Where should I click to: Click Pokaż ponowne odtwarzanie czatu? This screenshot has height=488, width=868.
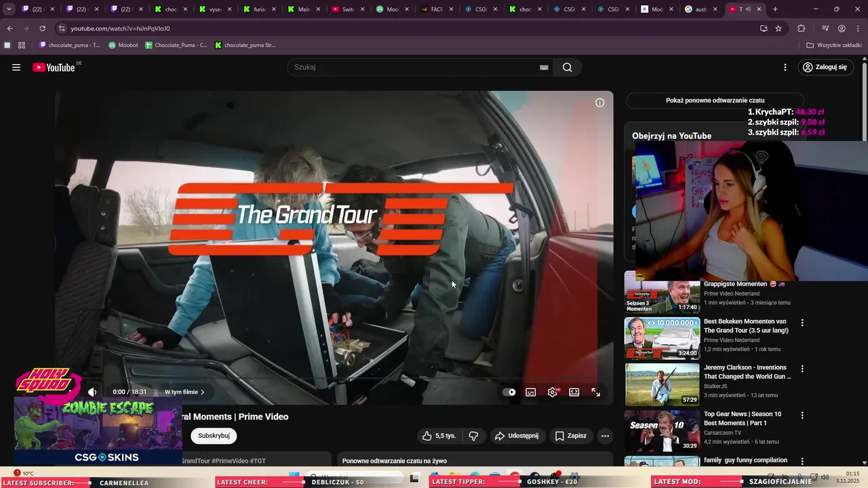click(715, 100)
